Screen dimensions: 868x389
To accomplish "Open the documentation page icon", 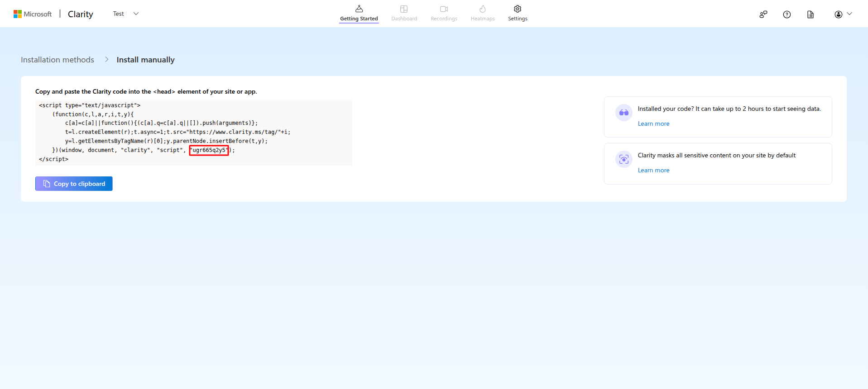I will click(x=810, y=14).
